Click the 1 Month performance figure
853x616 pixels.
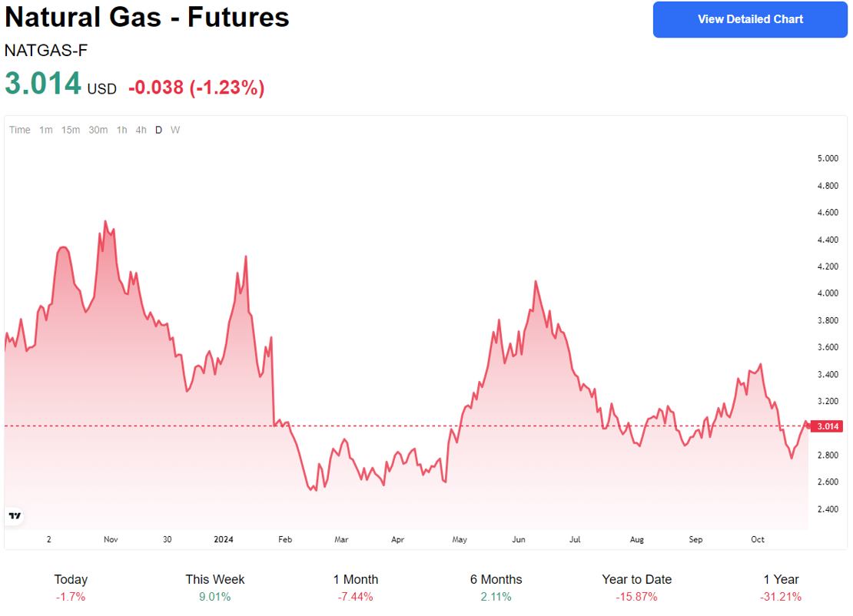[x=356, y=588]
